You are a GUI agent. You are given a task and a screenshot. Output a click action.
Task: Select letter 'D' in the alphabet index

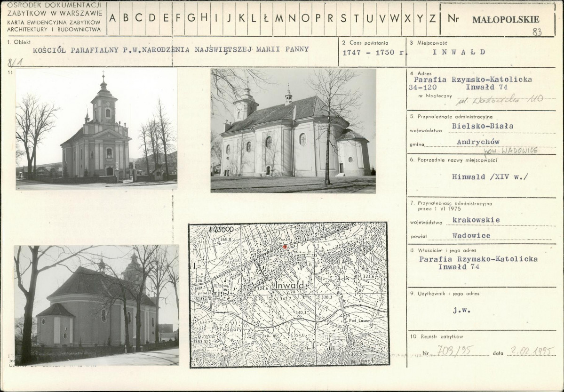click(152, 17)
